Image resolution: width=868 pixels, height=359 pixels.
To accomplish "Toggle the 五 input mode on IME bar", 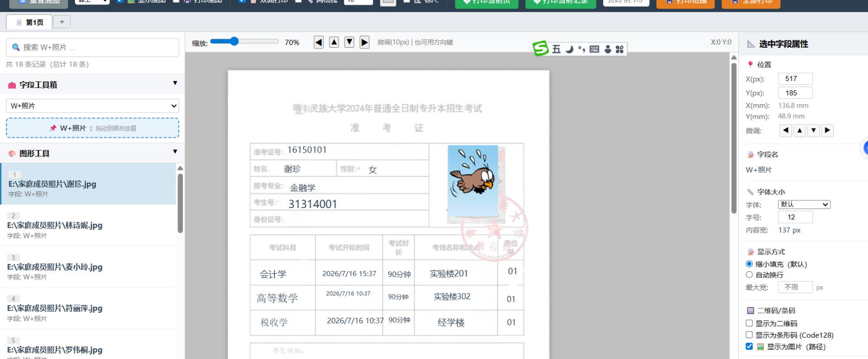I will [x=557, y=49].
